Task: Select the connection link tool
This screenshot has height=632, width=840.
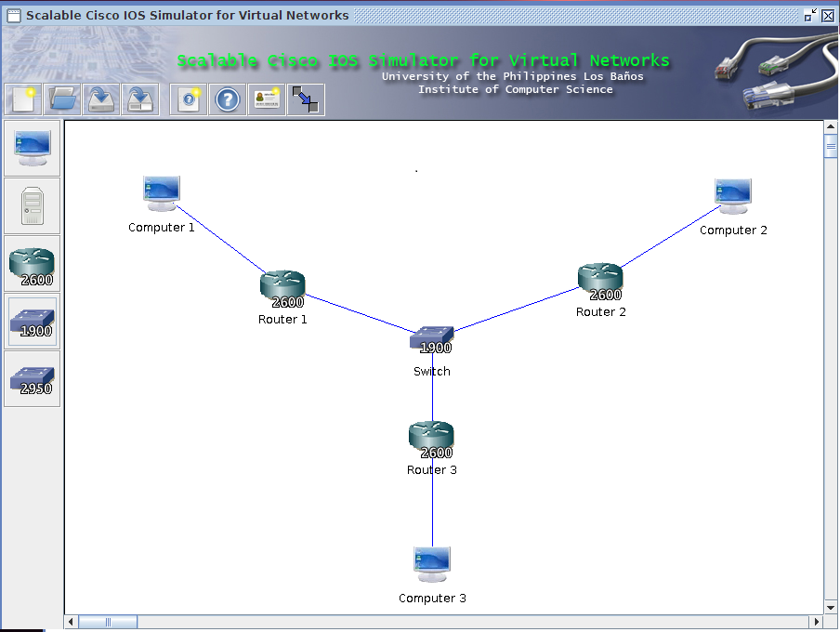Action: [x=306, y=99]
